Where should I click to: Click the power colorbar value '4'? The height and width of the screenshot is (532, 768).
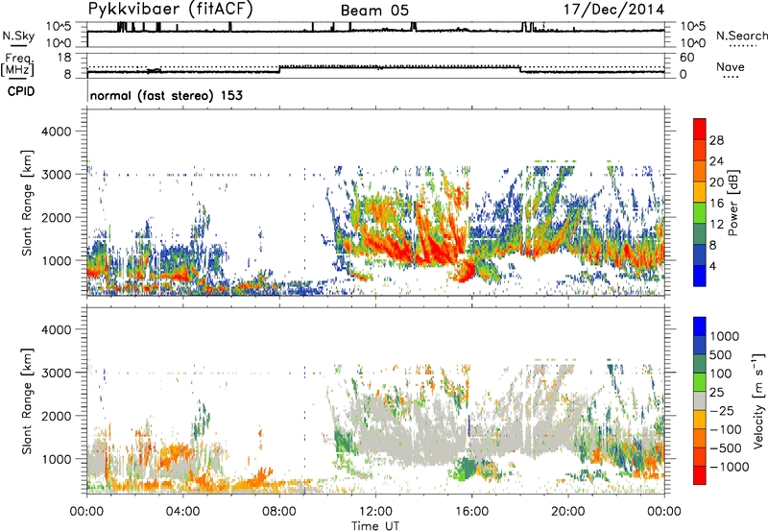pyautogui.click(x=713, y=266)
